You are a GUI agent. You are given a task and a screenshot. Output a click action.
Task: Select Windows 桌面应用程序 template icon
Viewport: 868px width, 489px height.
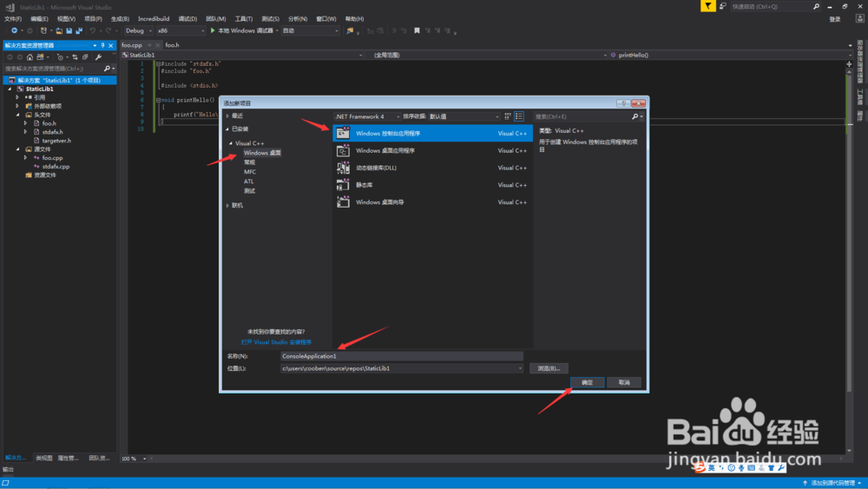[343, 150]
